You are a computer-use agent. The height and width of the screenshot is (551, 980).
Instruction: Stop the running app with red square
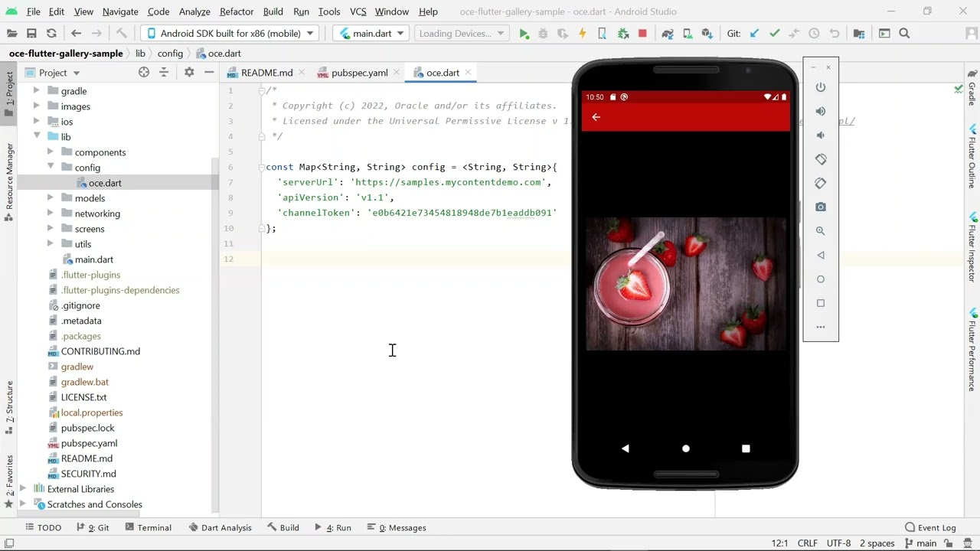point(642,34)
